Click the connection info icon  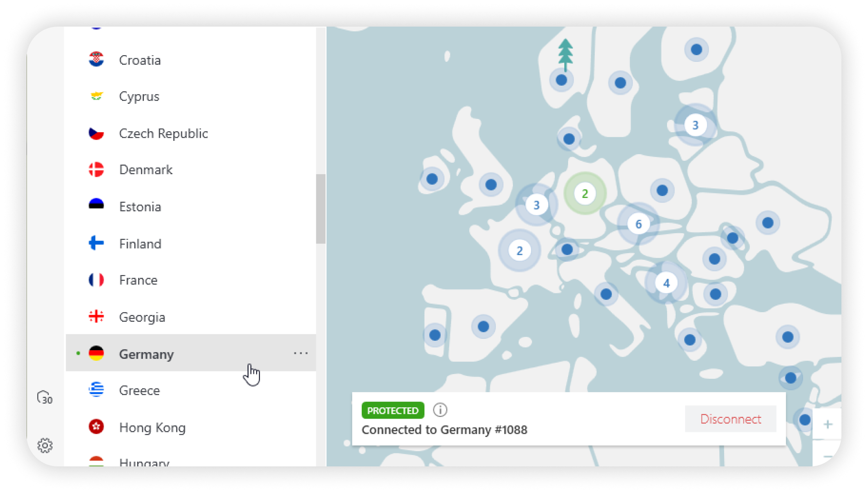click(x=440, y=410)
